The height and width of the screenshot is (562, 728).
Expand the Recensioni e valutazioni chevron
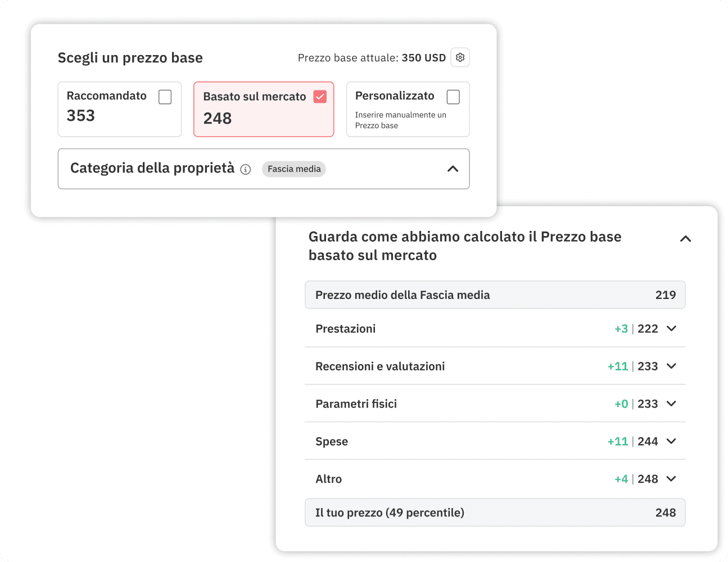tap(671, 366)
